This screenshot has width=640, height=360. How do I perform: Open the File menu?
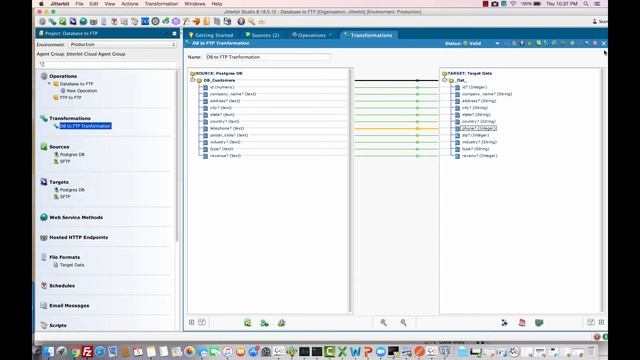pyautogui.click(x=79, y=4)
